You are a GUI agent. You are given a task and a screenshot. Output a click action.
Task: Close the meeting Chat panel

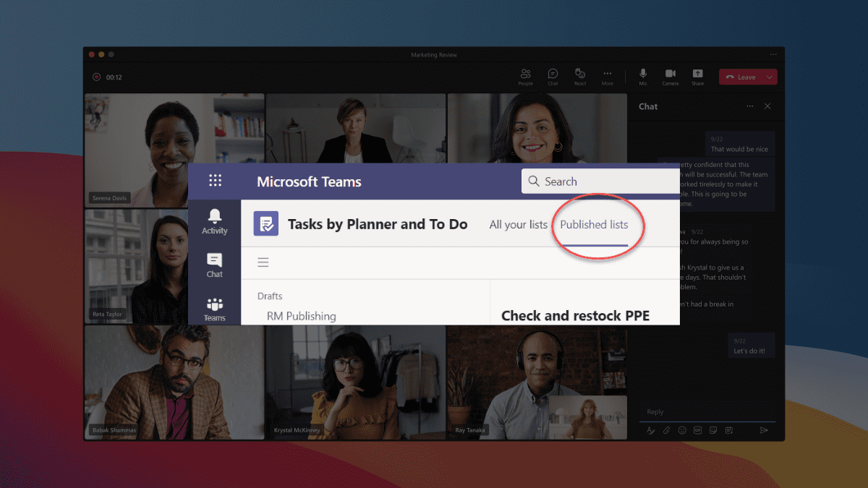(x=767, y=106)
